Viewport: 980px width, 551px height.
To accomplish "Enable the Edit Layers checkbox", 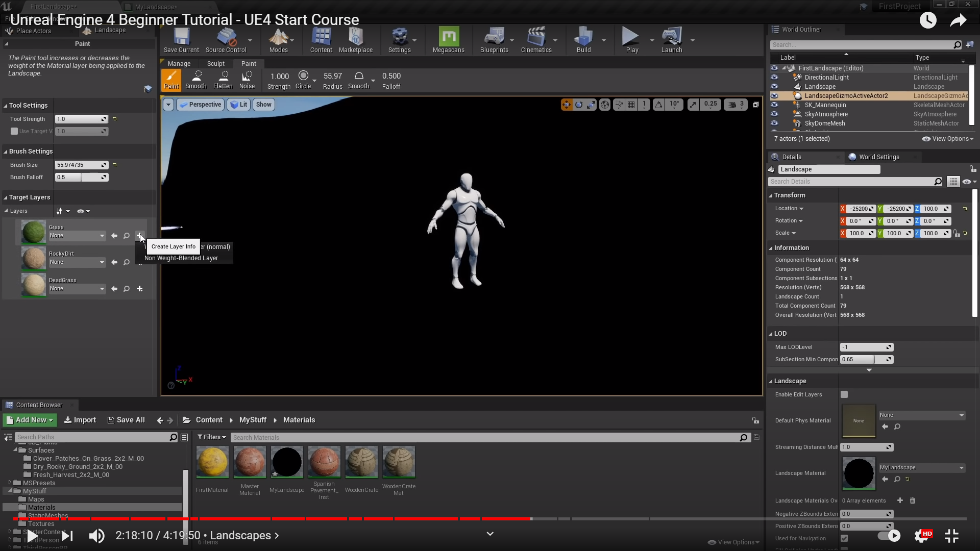I will click(844, 394).
